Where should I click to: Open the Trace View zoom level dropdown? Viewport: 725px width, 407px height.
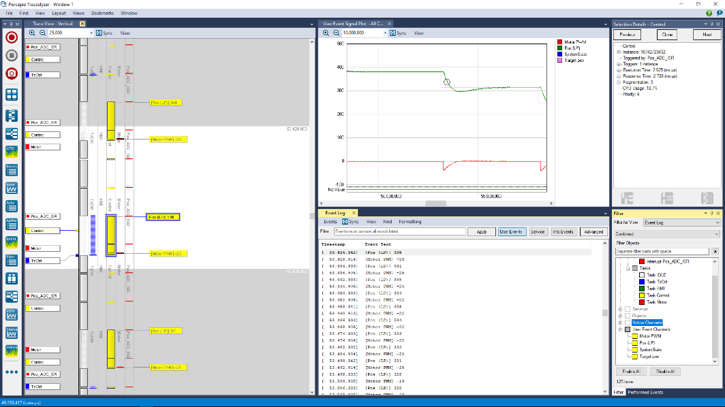click(92, 33)
